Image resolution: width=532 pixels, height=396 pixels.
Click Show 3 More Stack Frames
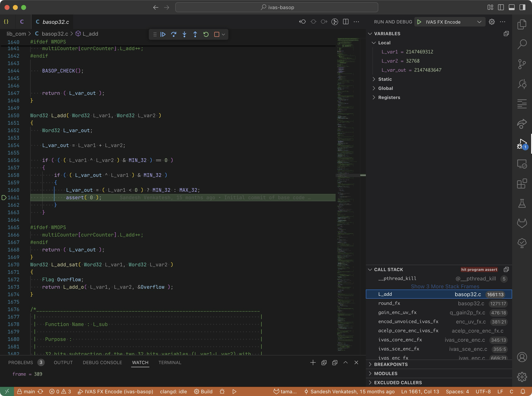pos(445,286)
